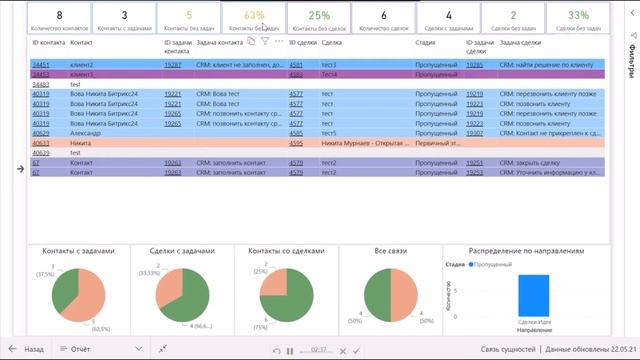This screenshot has height=360, width=640.
Task: Click the orange slice in Контакты со сделками pie
Action: point(273,282)
